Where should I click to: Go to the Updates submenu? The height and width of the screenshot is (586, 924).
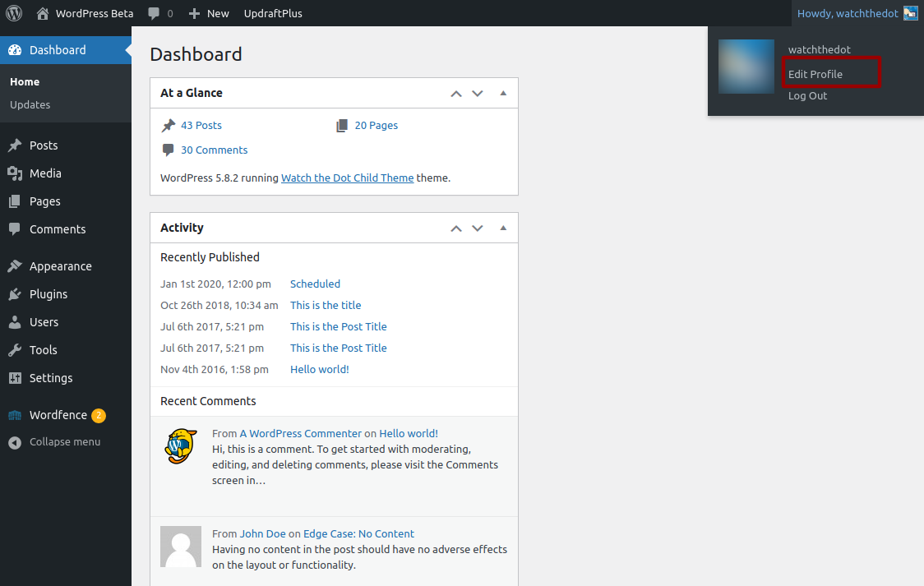point(30,105)
